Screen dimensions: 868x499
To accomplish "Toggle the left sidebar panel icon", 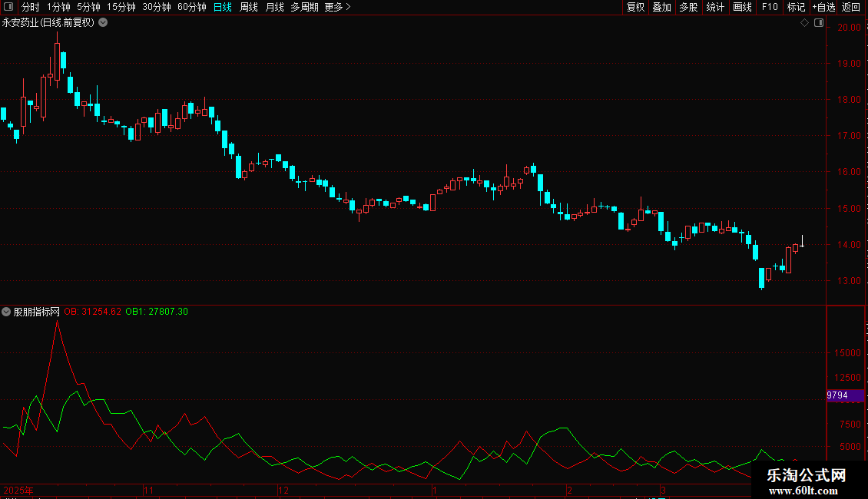I will [8, 7].
